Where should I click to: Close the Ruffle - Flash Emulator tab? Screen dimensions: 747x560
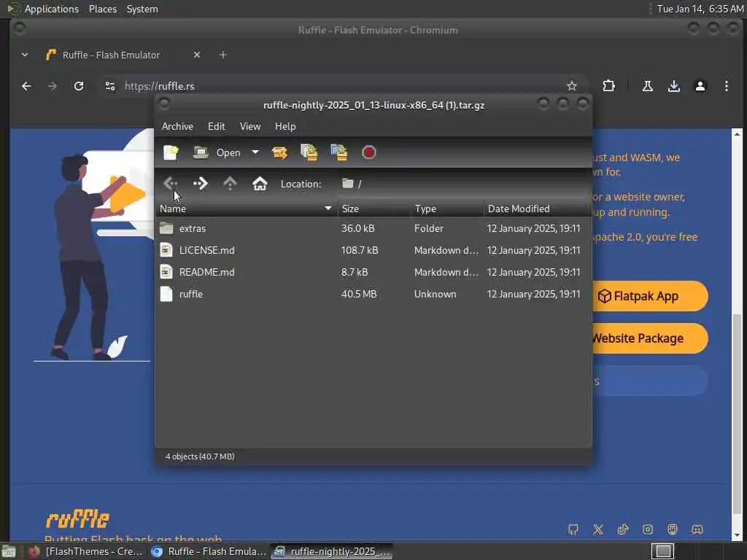pos(197,55)
